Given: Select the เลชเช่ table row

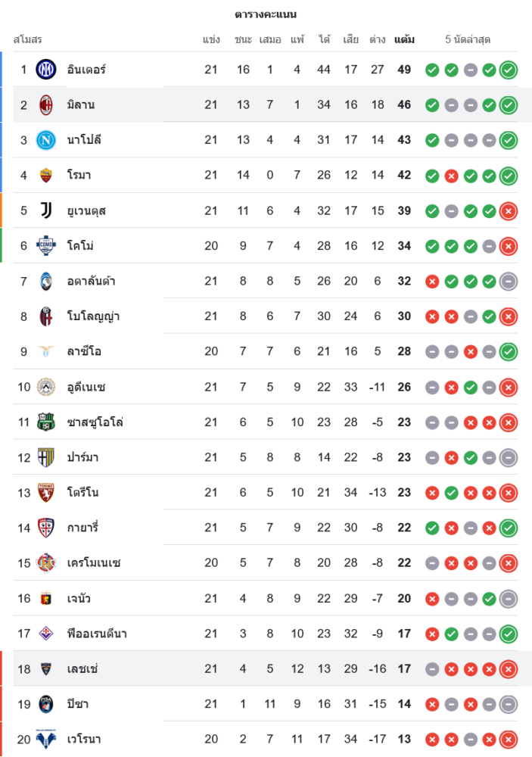Looking at the screenshot, I should click(x=265, y=668).
